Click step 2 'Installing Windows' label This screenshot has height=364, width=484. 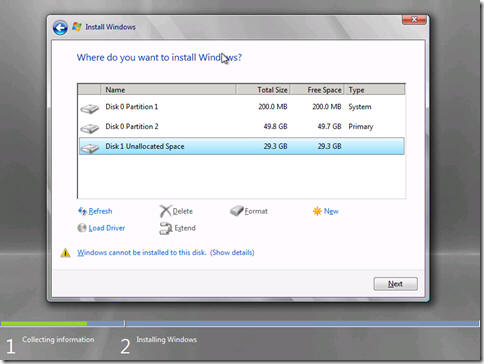[x=166, y=340]
